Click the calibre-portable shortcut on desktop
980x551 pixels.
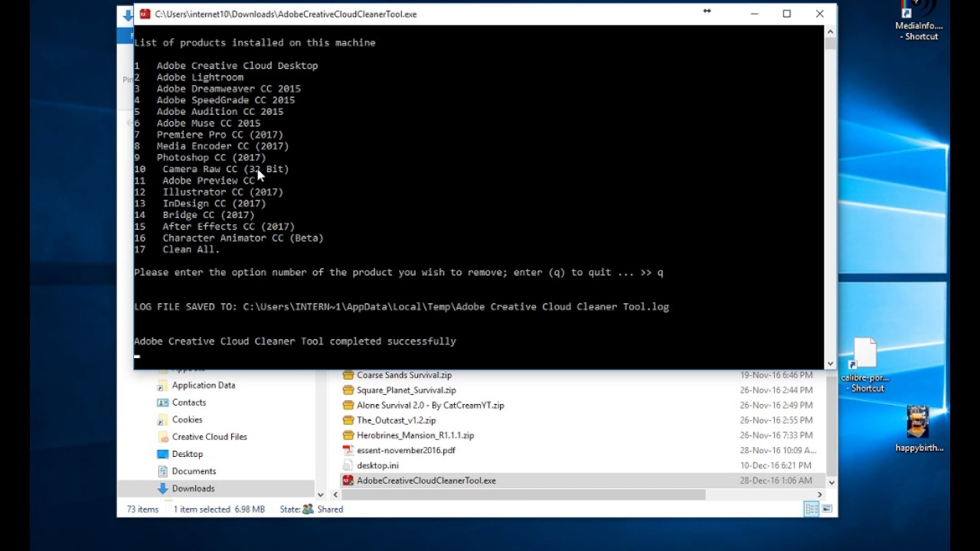coord(864,365)
